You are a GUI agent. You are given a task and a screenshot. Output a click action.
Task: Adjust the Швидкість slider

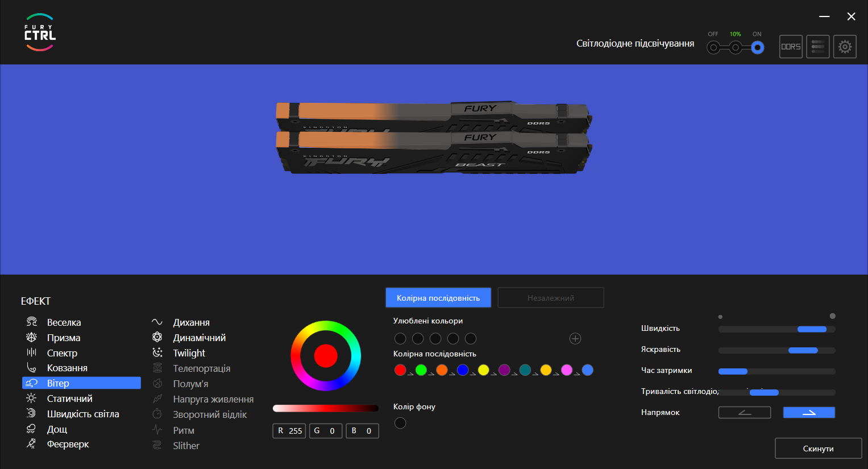click(777, 329)
